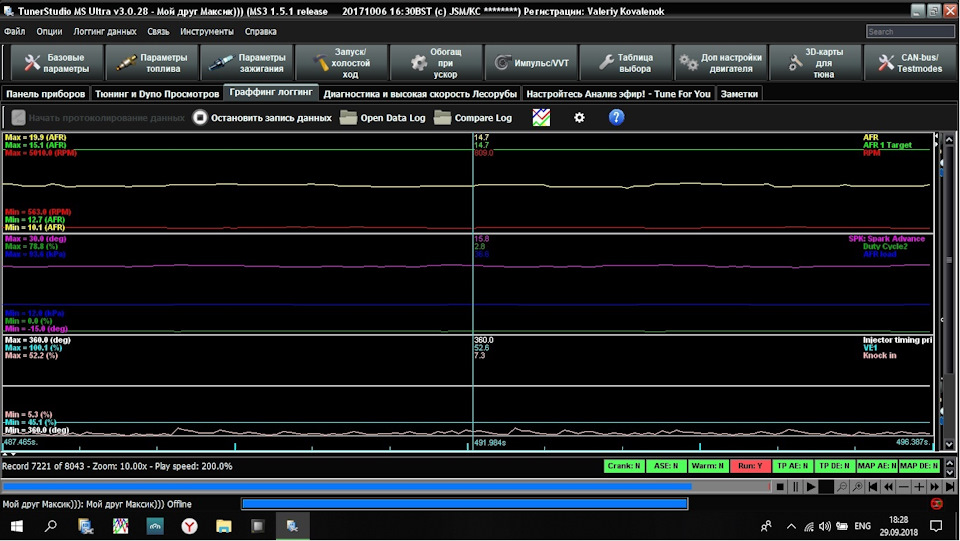Pause the log playback
Screen dimensions: 960x541
796,487
